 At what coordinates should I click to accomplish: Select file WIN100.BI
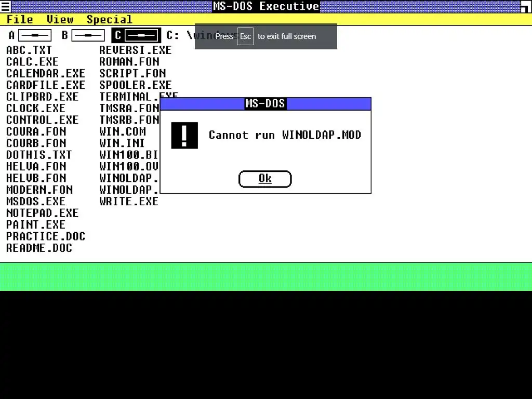tap(129, 155)
